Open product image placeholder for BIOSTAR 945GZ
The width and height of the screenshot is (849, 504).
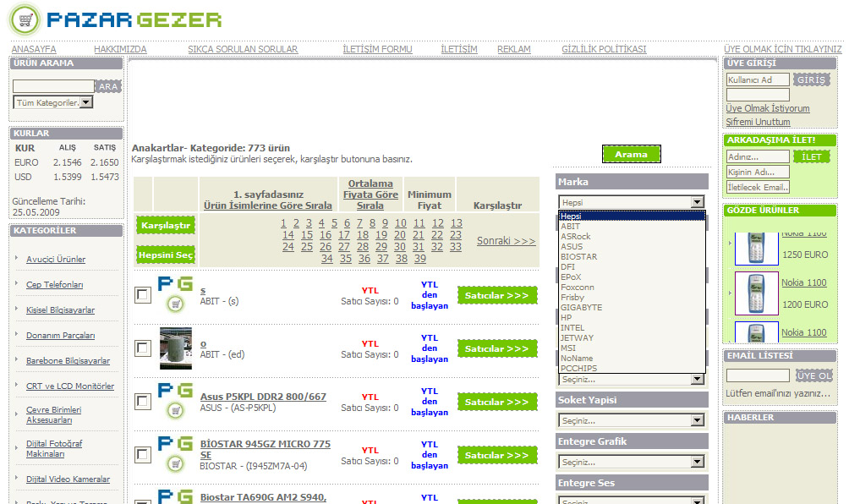click(x=175, y=455)
